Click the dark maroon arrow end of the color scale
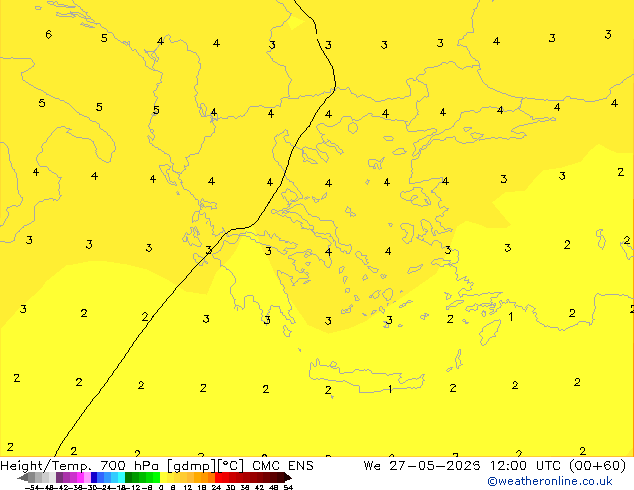 pos(288,477)
